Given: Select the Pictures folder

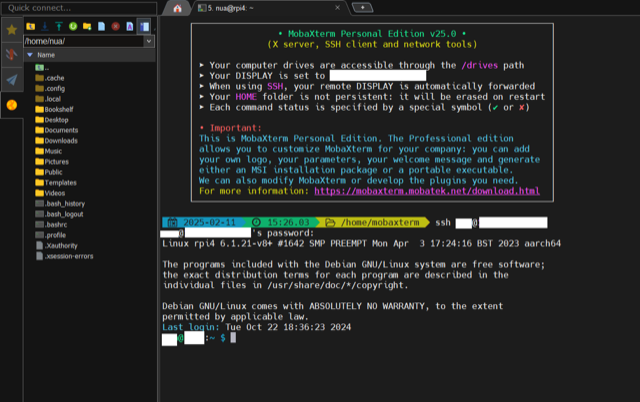Looking at the screenshot, I should coord(52,162).
